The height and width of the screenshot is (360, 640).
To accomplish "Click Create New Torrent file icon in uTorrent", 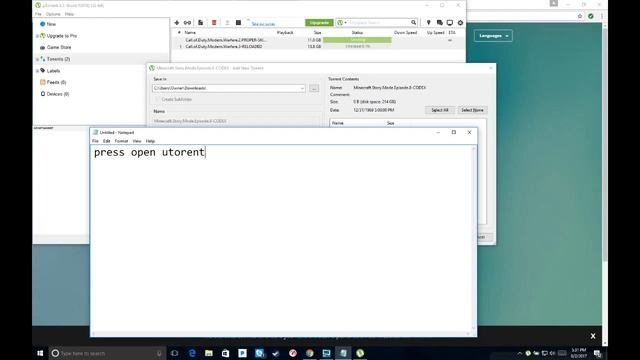I will [200, 23].
